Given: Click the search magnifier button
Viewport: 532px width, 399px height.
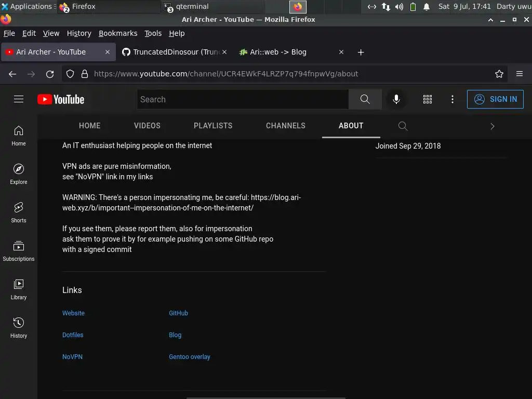Looking at the screenshot, I should point(365,99).
